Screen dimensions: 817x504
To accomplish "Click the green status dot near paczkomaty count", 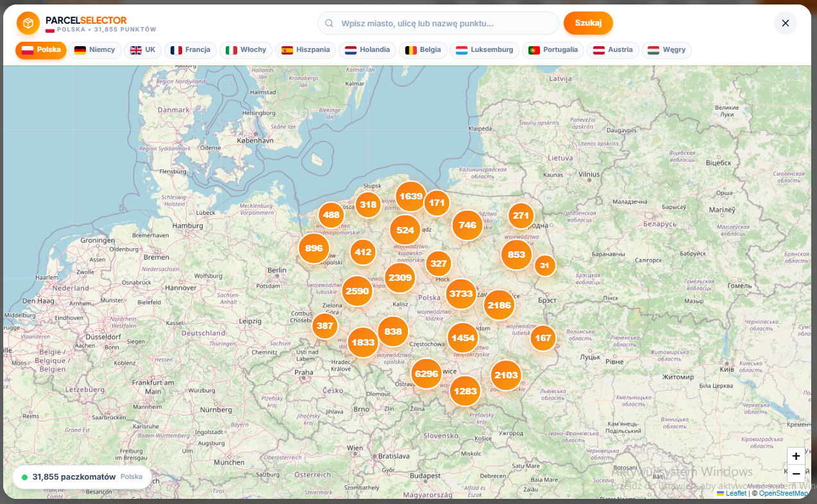I will [x=25, y=476].
